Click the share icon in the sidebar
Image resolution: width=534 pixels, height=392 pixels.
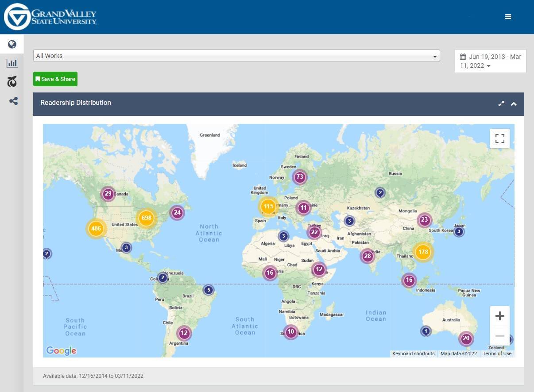13,101
